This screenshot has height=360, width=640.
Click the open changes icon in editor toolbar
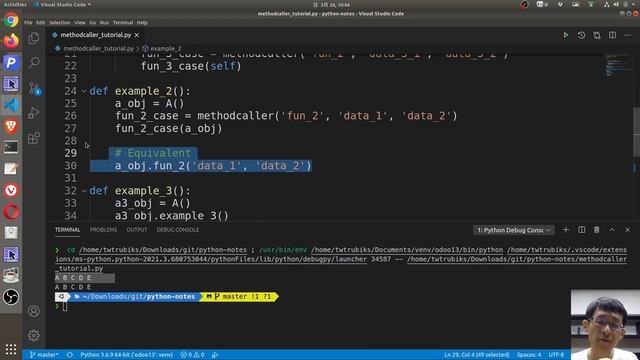pyautogui.click(x=597, y=36)
